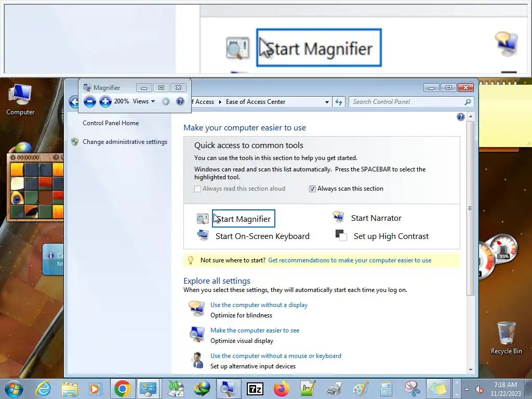Show hidden tray icons arrow
Image resolution: width=532 pixels, height=399 pixels.
click(467, 389)
